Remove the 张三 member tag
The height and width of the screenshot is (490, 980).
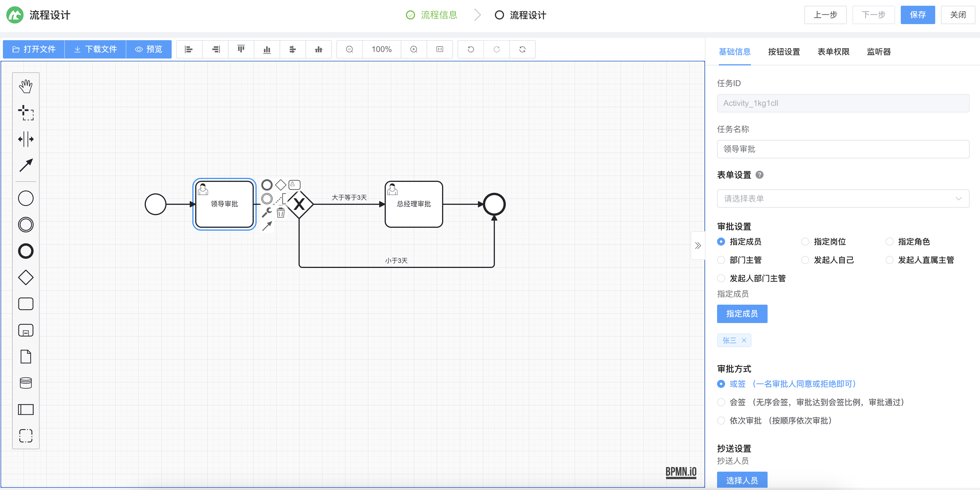pyautogui.click(x=744, y=340)
